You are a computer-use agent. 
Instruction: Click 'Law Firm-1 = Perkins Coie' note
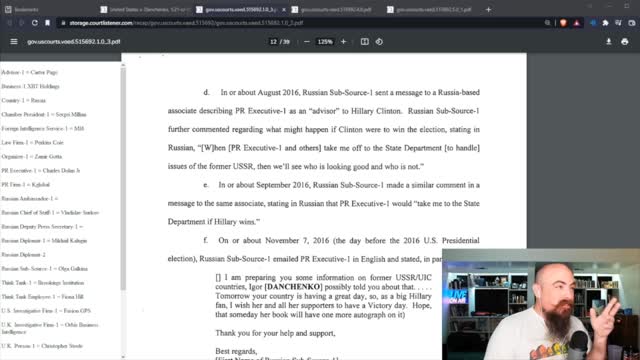click(x=32, y=142)
